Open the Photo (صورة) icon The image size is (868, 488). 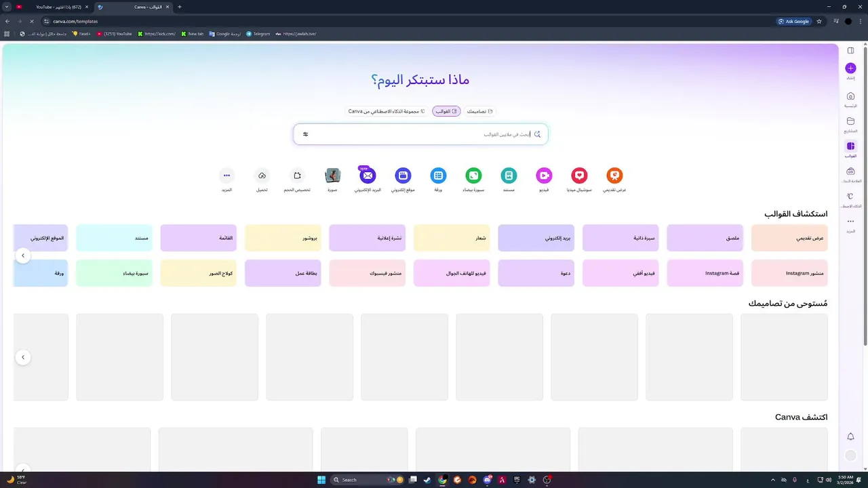pyautogui.click(x=332, y=176)
